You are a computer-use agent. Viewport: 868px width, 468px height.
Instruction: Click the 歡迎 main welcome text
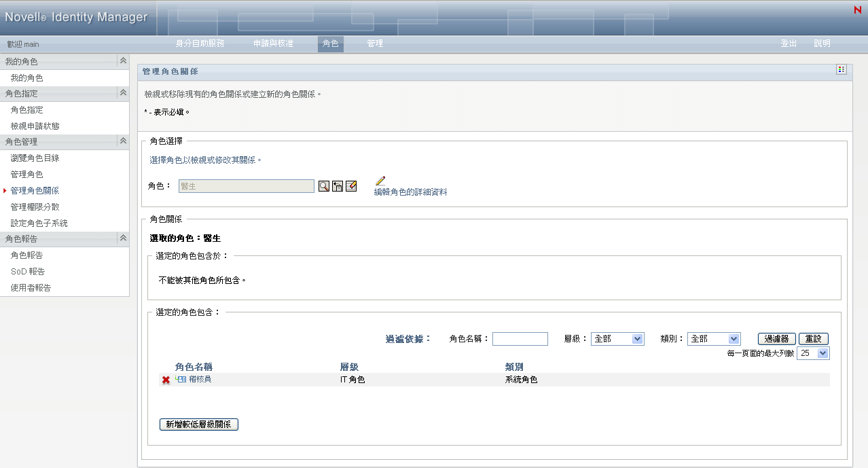[x=23, y=44]
